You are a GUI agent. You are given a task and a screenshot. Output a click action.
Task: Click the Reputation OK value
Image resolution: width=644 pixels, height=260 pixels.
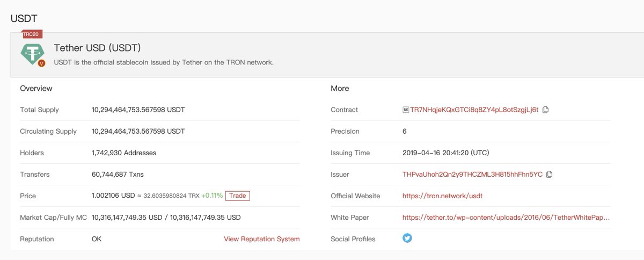pos(97,239)
